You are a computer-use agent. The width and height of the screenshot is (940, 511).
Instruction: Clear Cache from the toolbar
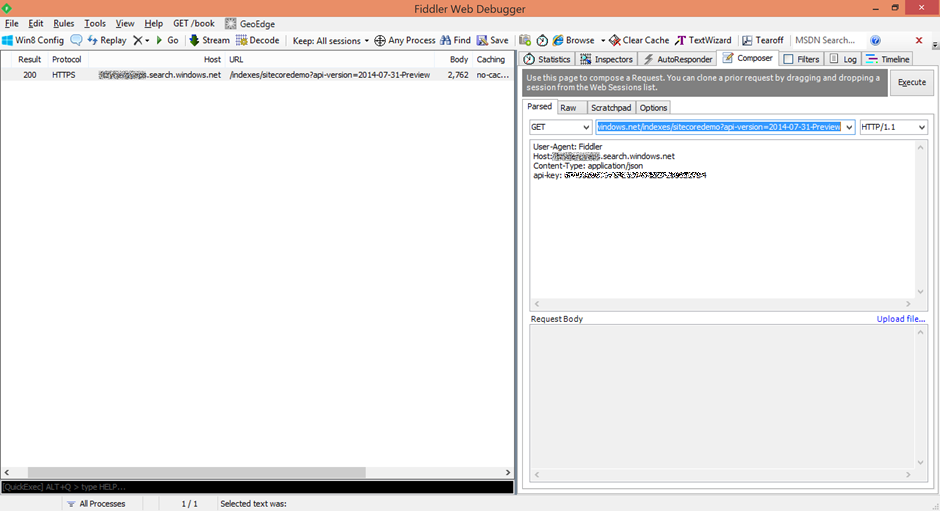tap(639, 40)
